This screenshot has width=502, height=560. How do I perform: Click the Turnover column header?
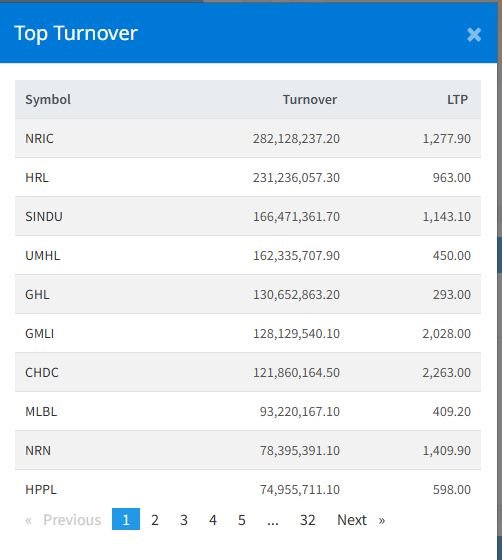click(x=310, y=99)
